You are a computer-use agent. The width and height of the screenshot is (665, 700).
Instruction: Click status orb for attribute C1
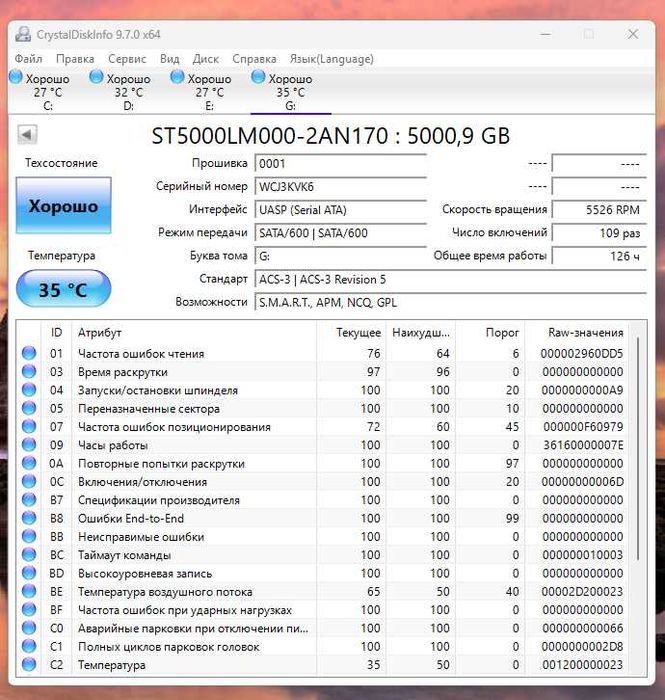coord(29,646)
